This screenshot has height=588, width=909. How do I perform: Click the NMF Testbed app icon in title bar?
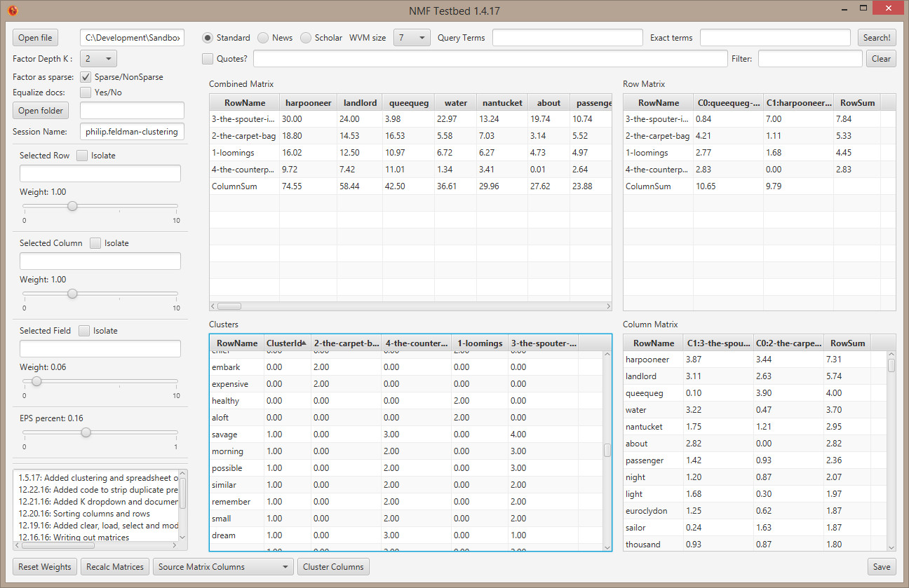pos(13,11)
